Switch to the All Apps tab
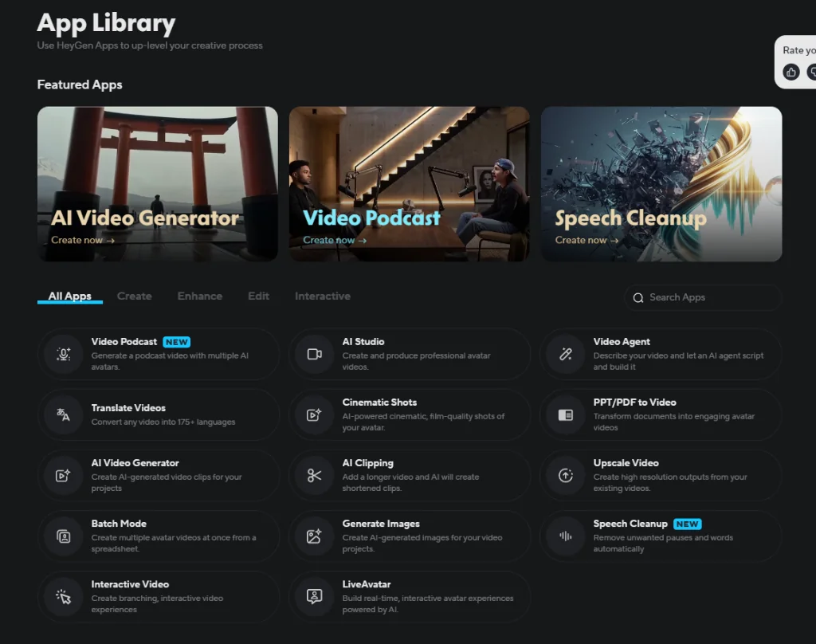Viewport: 816px width, 644px height. 70,296
